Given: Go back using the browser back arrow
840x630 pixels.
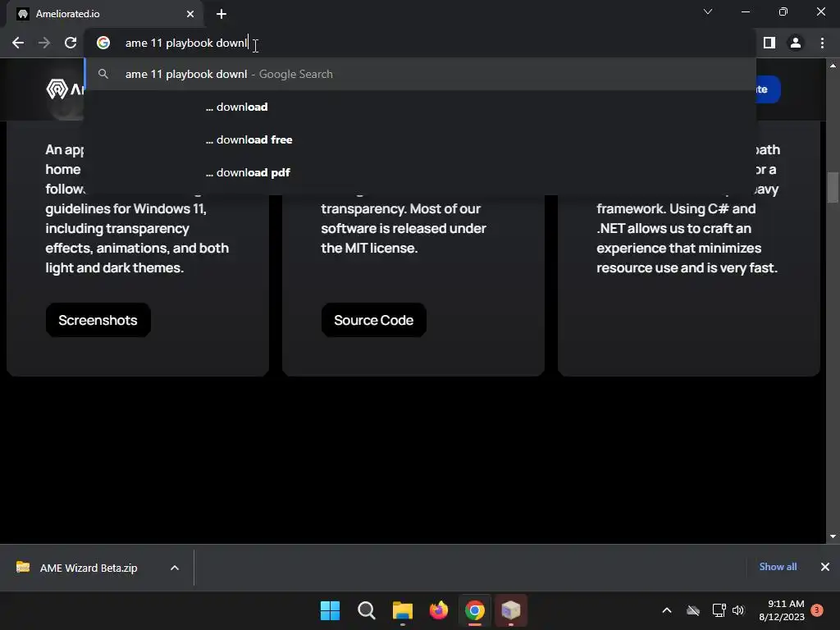Looking at the screenshot, I should click(18, 43).
